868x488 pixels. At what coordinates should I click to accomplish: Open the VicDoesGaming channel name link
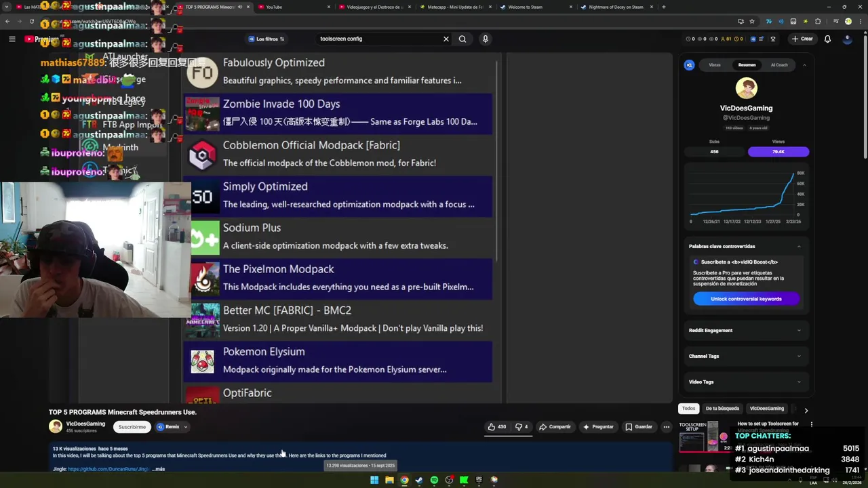(x=85, y=424)
